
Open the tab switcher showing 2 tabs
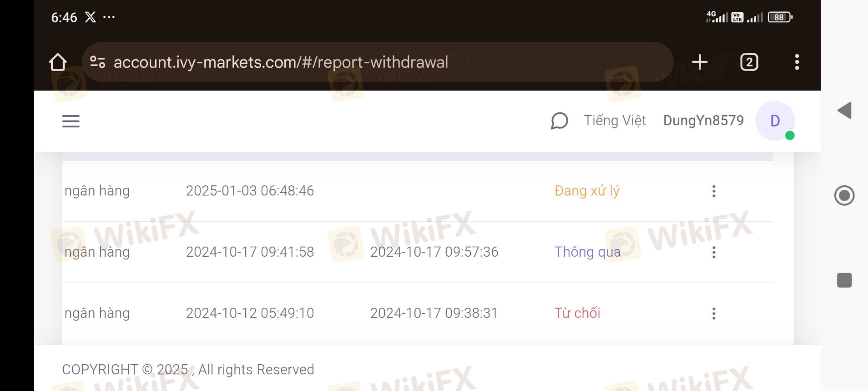point(749,62)
